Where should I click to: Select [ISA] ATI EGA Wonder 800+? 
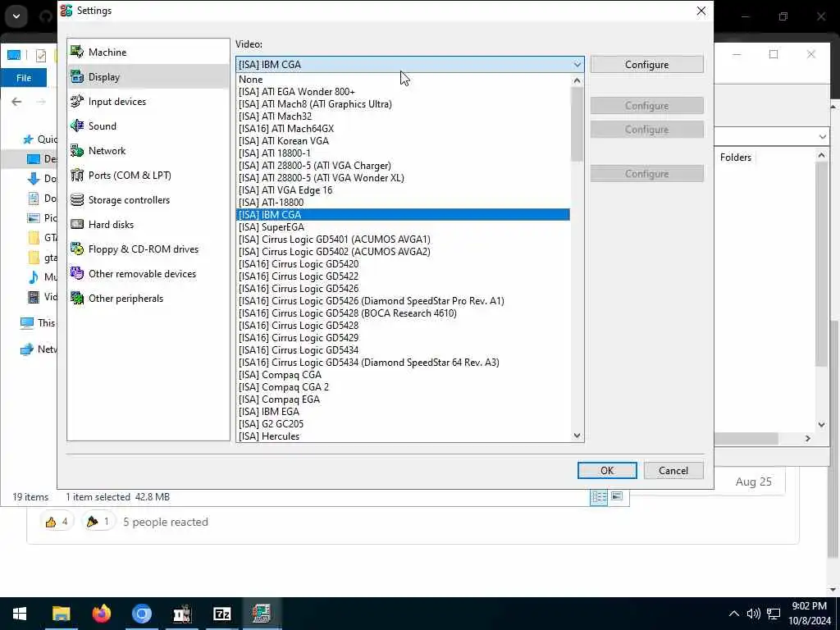coord(403,92)
